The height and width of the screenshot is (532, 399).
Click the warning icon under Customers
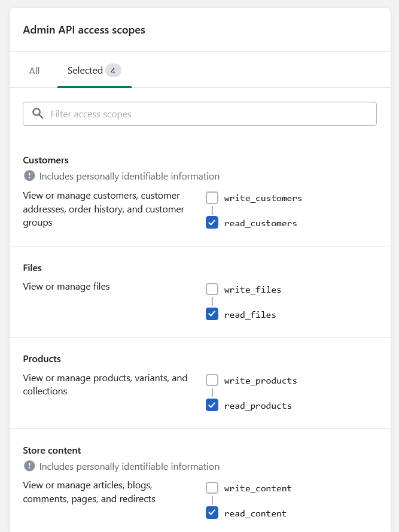point(29,176)
